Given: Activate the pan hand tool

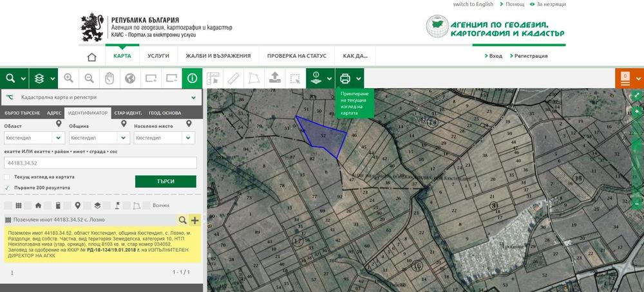Looking at the screenshot, I should click(109, 78).
